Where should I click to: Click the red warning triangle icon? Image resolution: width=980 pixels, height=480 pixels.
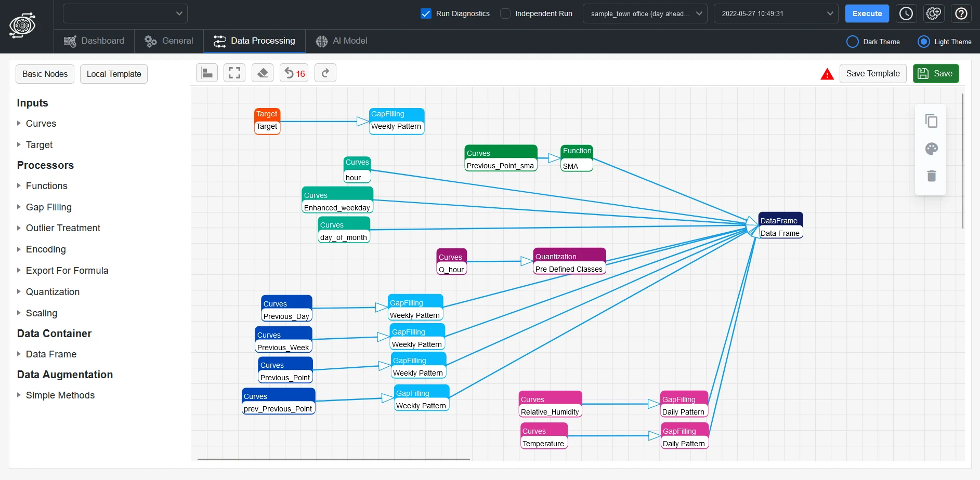coord(827,74)
